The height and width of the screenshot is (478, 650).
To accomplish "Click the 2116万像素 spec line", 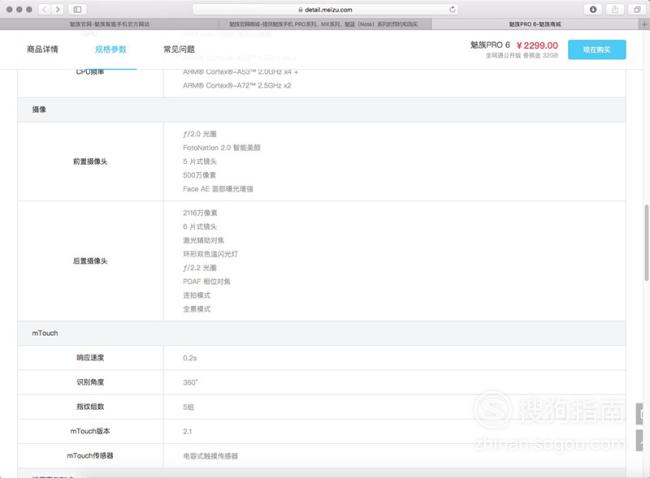I will [x=200, y=213].
